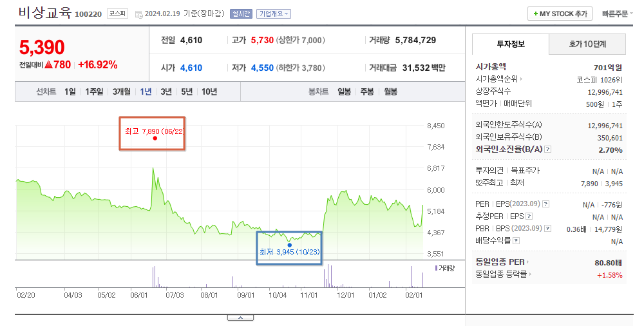The height and width of the screenshot is (326, 644).
Task: Click the 고가 value 5,730
Action: (262, 41)
